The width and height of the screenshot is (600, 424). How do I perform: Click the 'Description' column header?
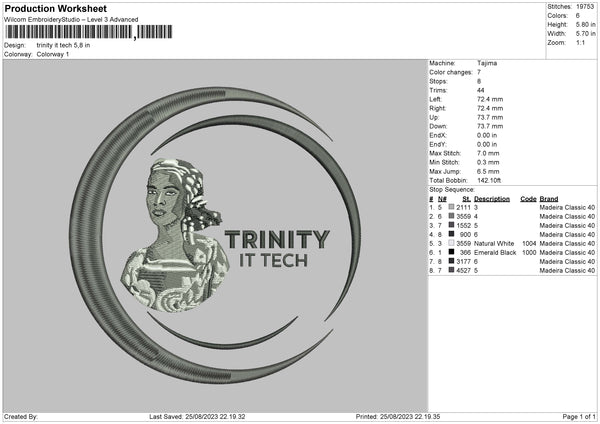pyautogui.click(x=492, y=199)
